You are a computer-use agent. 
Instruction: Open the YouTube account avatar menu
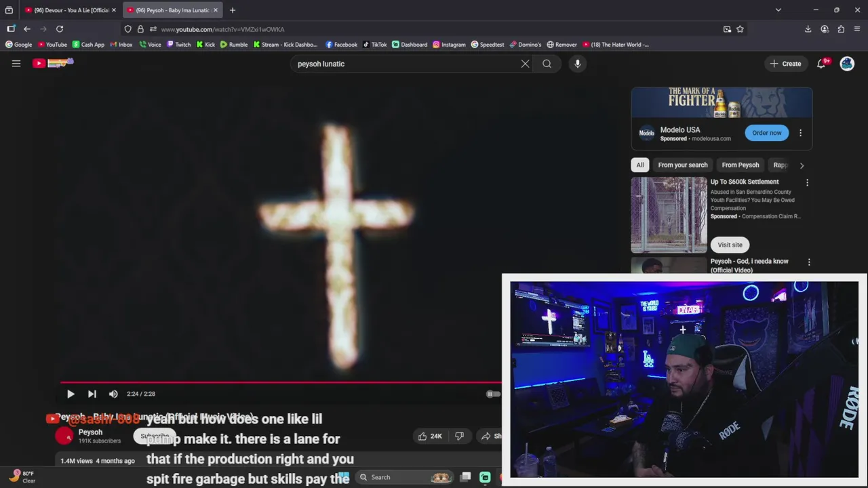click(x=847, y=64)
